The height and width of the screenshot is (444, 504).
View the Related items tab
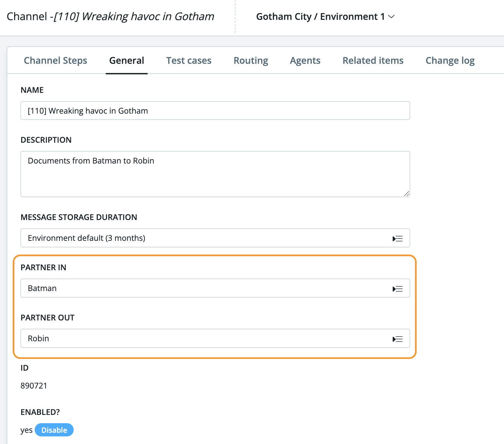(x=373, y=60)
